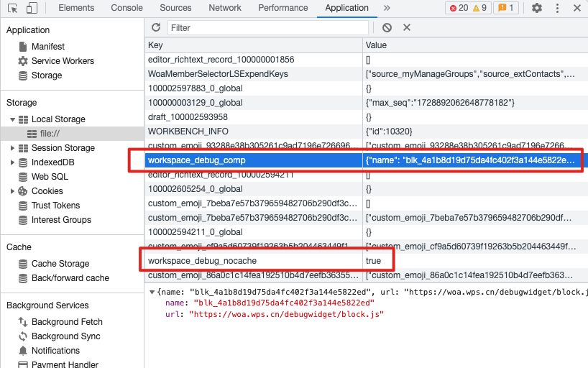Screen dimensions: 588x368
Task: Open DevTools settings gear
Action: [x=537, y=8]
